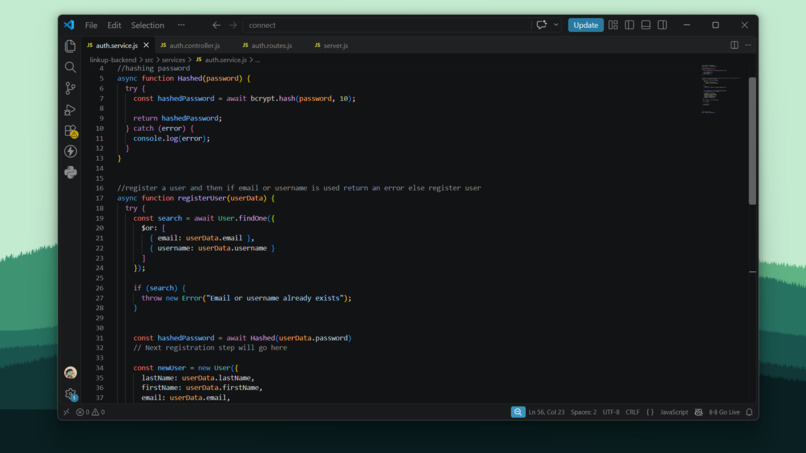This screenshot has height=453, width=806.
Task: Open editor More Actions ellipsis
Action: coord(748,45)
